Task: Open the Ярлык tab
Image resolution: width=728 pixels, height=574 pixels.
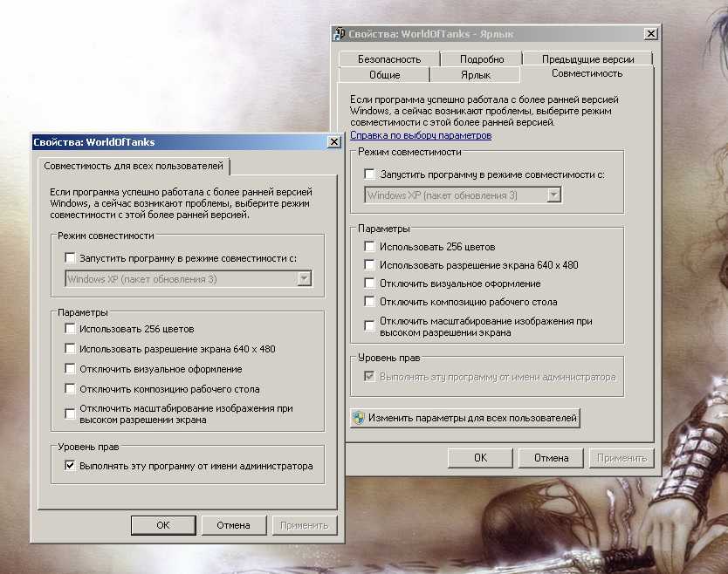Action: tap(476, 75)
